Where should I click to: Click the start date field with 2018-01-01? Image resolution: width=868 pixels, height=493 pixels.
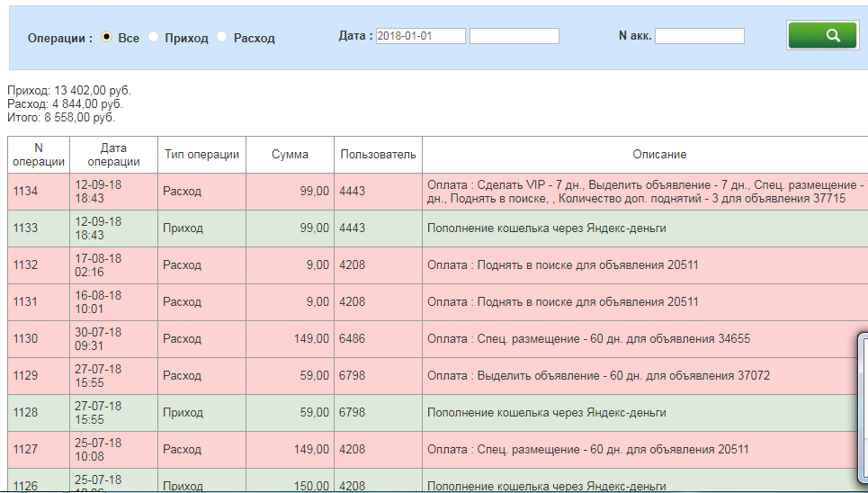420,36
